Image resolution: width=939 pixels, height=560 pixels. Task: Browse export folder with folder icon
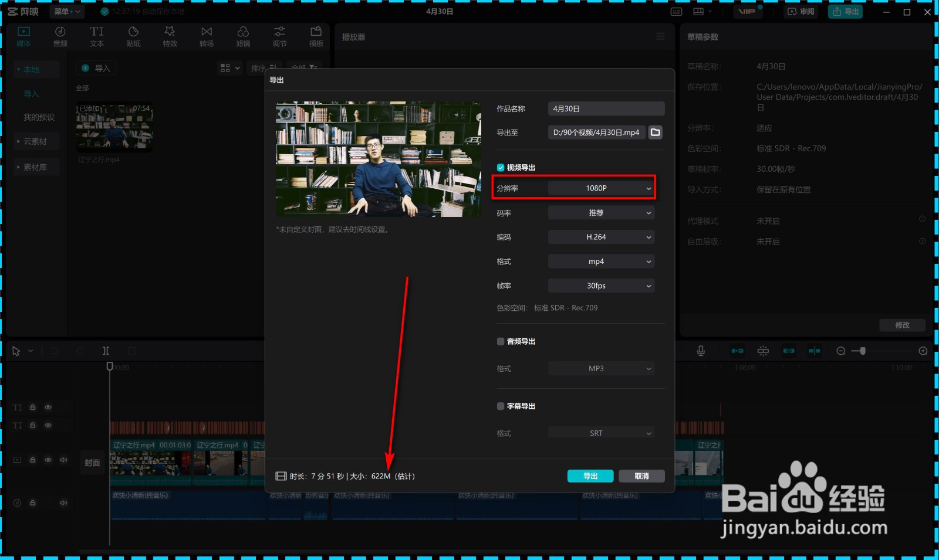click(x=656, y=133)
